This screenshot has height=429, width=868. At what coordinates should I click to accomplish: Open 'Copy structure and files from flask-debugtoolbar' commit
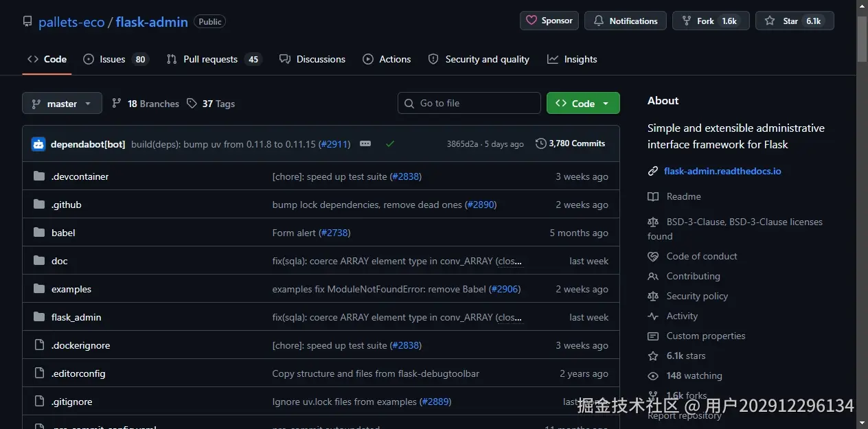(x=376, y=373)
